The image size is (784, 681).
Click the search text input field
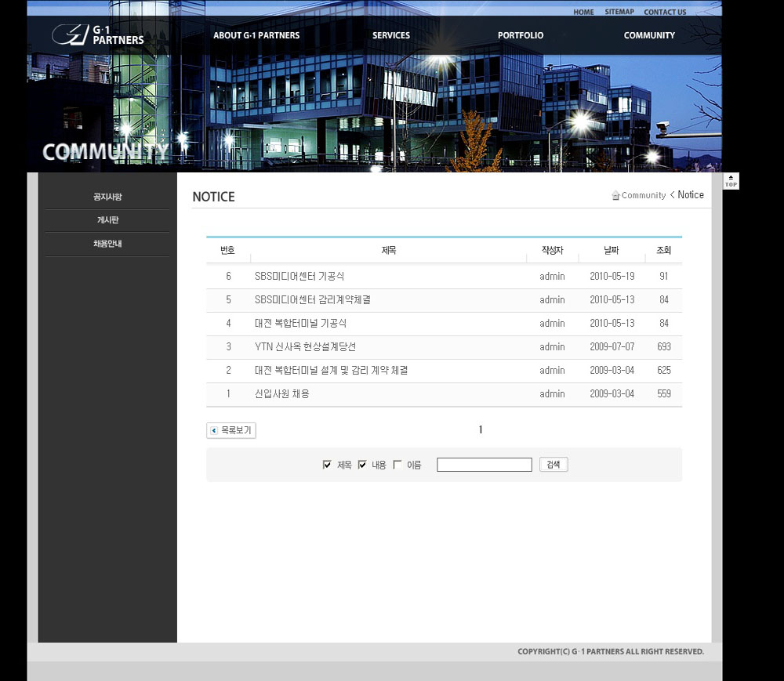(x=484, y=465)
